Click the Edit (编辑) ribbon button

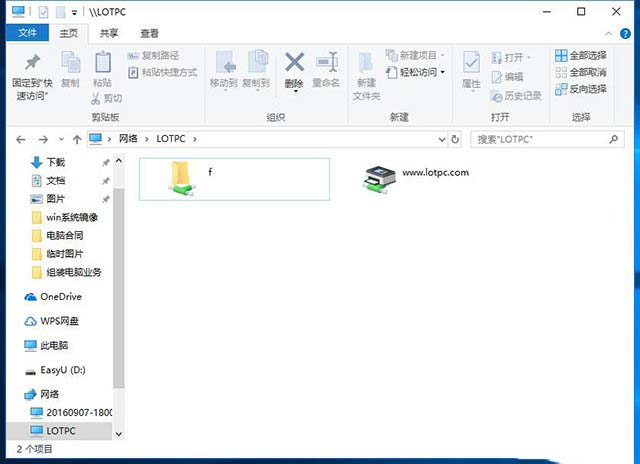tap(507, 77)
